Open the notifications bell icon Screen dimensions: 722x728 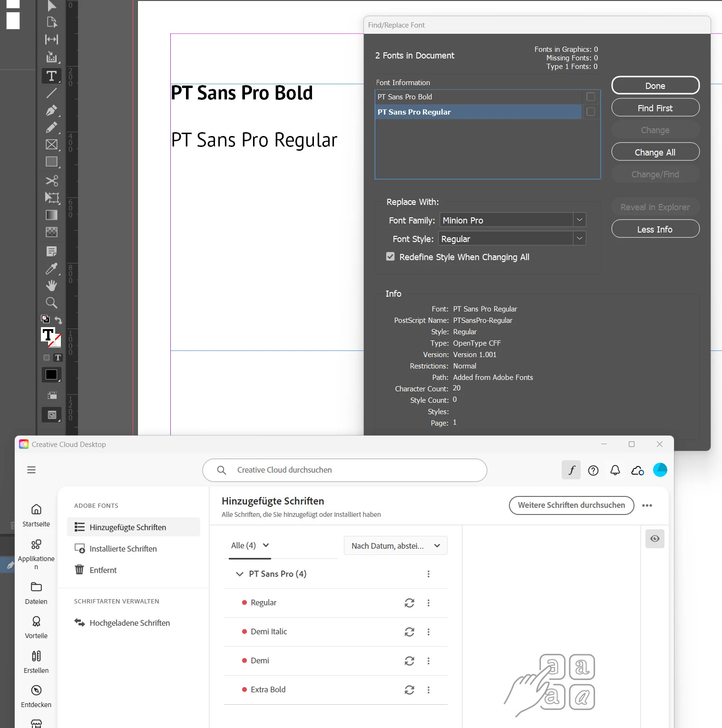[x=615, y=470]
